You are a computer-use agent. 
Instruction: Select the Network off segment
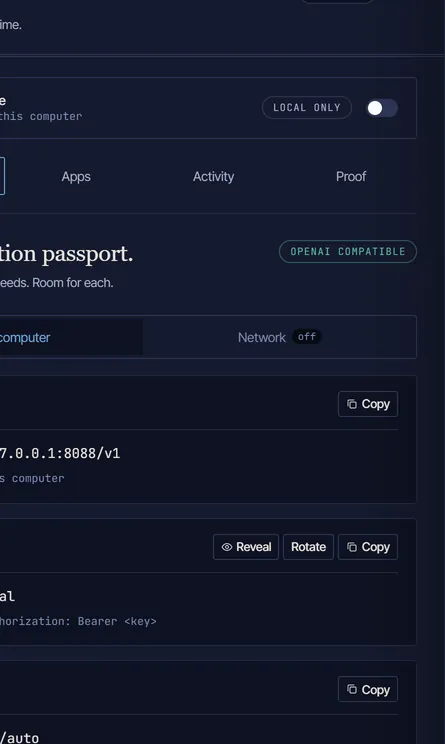click(x=279, y=337)
